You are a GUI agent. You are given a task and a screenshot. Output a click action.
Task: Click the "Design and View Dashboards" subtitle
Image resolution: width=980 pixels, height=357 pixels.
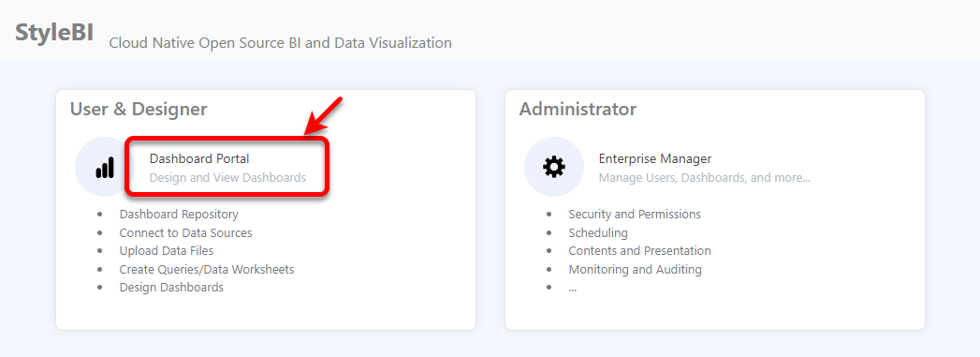click(x=227, y=177)
